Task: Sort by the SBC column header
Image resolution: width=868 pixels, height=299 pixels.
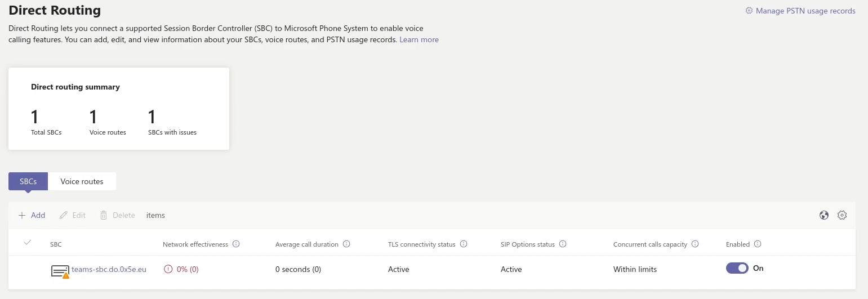Action: pyautogui.click(x=56, y=244)
